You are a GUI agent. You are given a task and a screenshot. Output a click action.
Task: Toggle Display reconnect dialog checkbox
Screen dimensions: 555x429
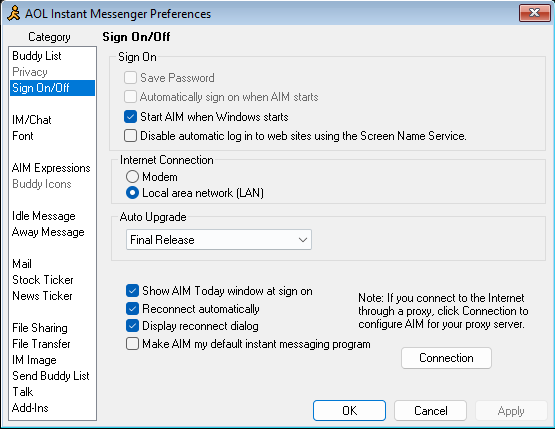132,326
